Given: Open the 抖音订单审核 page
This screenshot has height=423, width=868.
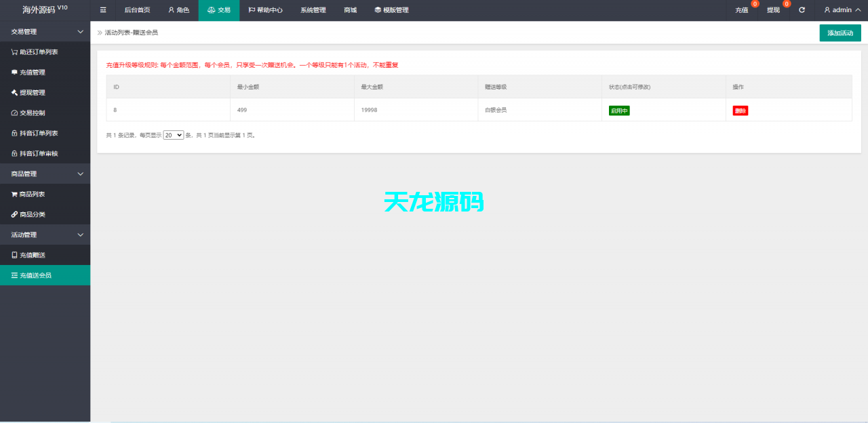Looking at the screenshot, I should pos(41,153).
